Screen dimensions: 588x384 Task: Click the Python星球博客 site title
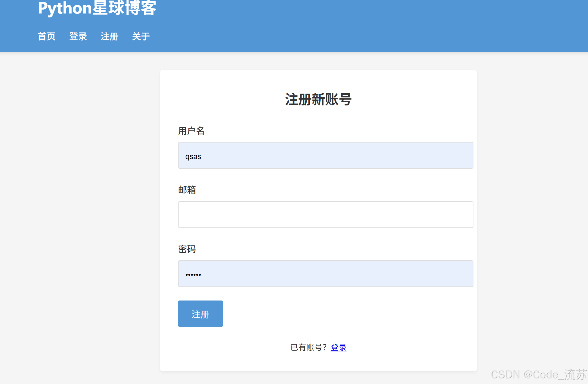click(x=97, y=8)
